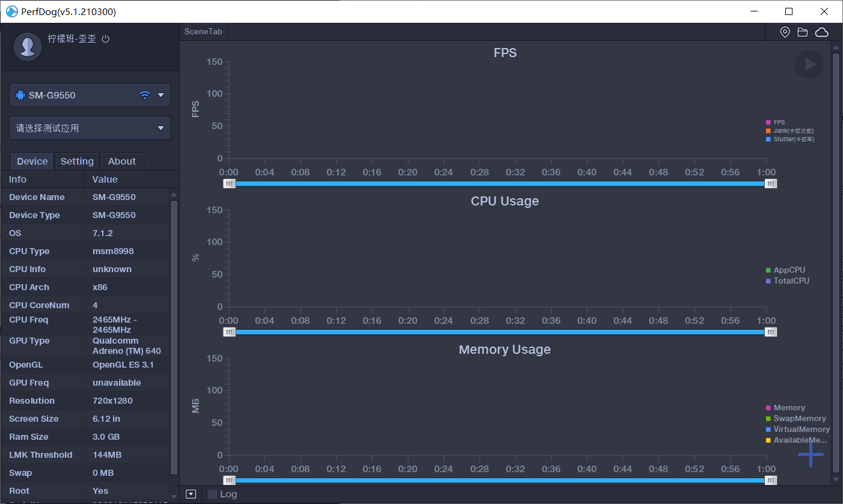Click the user avatar icon
Viewport: 843px width, 504px height.
coord(27,47)
